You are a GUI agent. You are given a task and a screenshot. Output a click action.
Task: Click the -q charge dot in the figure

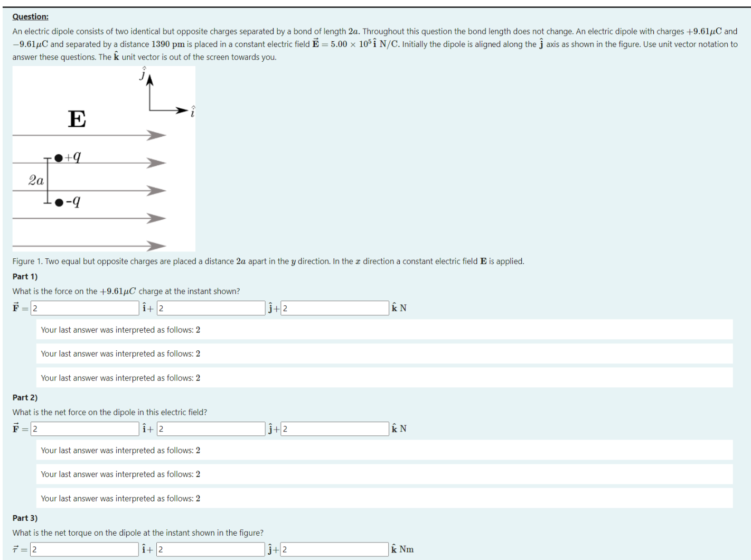click(59, 202)
